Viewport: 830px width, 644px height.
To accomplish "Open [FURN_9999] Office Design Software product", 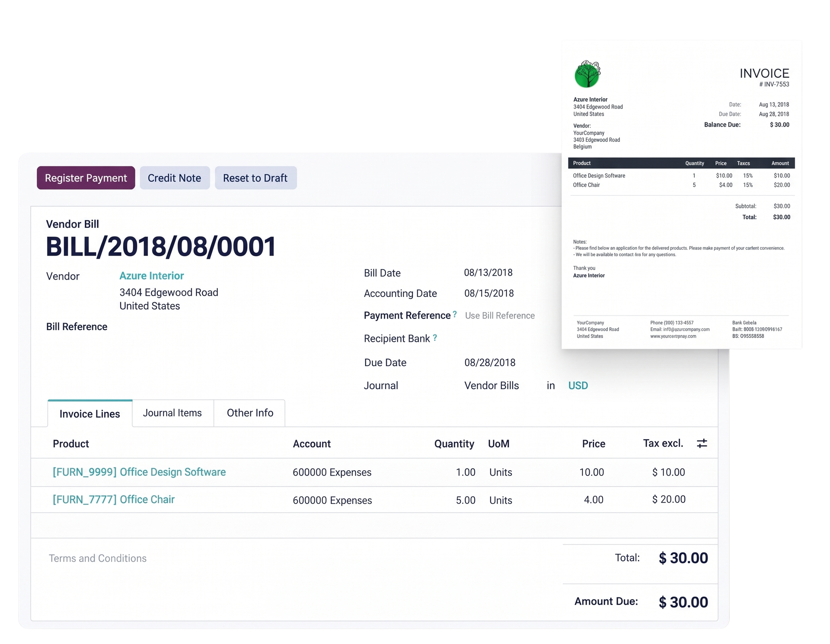I will pyautogui.click(x=139, y=472).
